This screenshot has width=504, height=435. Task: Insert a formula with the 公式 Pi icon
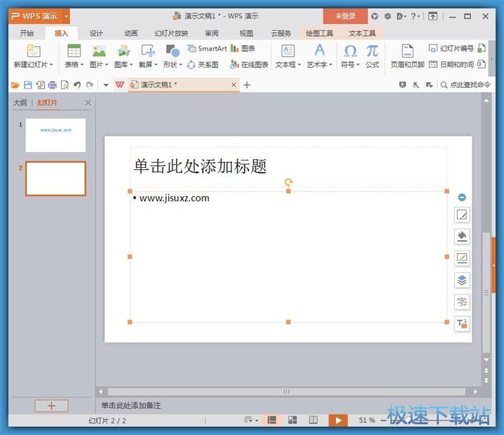pos(372,52)
